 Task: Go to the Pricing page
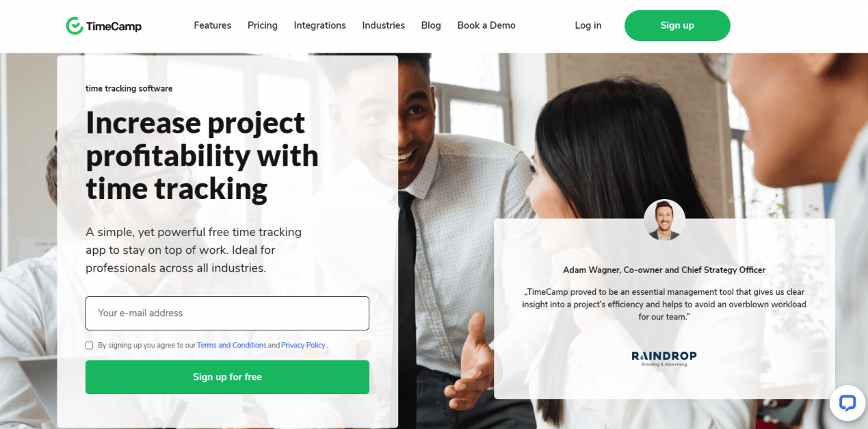coord(263,25)
